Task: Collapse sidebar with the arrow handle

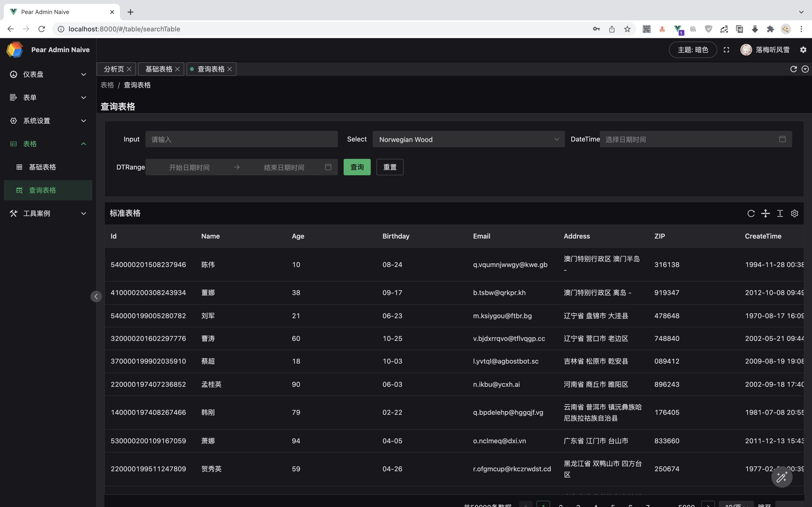Action: click(x=96, y=296)
